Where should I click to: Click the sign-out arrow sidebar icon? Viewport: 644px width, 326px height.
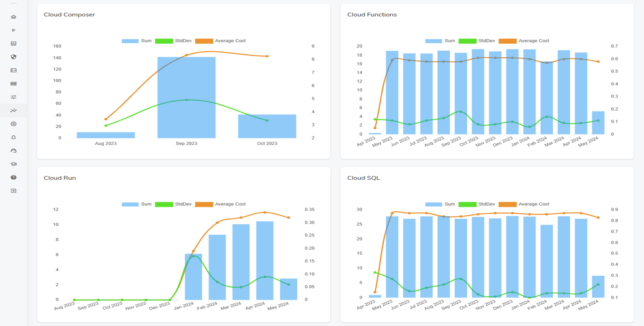click(x=13, y=191)
